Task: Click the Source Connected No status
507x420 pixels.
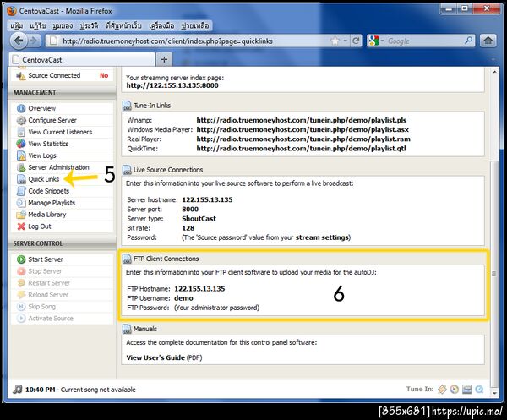Action: pyautogui.click(x=104, y=75)
